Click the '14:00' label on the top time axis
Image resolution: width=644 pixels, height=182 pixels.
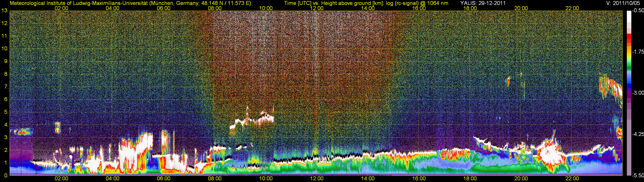click(368, 8)
